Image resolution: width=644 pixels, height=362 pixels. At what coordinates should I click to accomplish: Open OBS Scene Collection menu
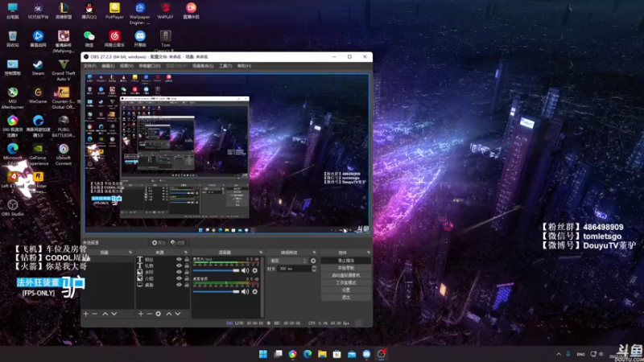(203, 66)
